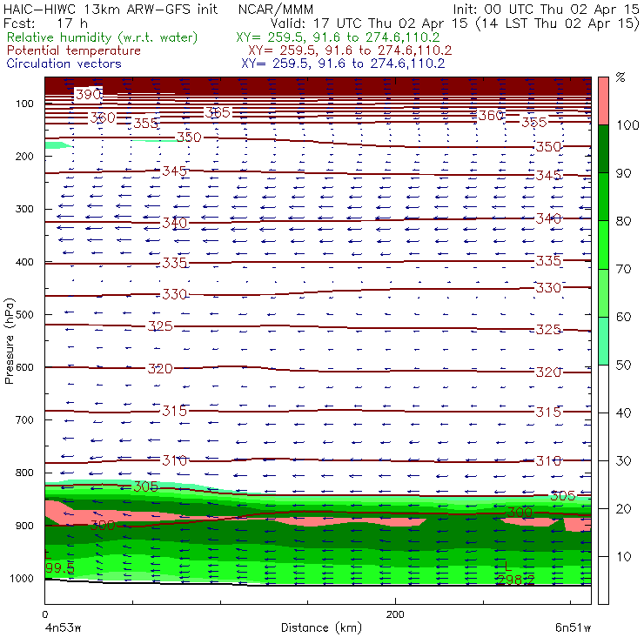Image resolution: width=644 pixels, height=644 pixels.
Task: Click the '298.2' temperature minimum value
Action: [x=515, y=580]
